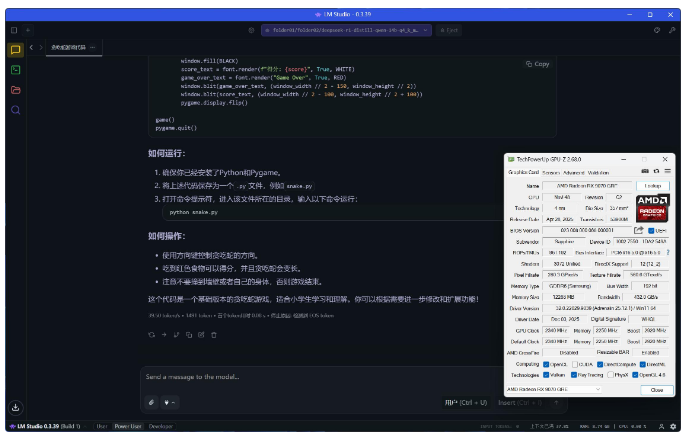The width and height of the screenshot is (689, 437).
Task: Click the settings gear in status bar
Action: 674,426
